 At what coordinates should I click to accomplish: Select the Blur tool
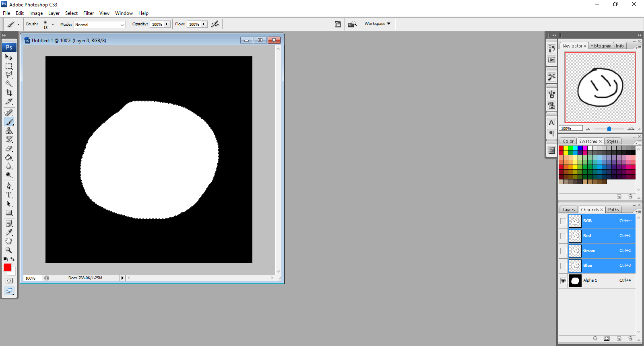pos(9,166)
